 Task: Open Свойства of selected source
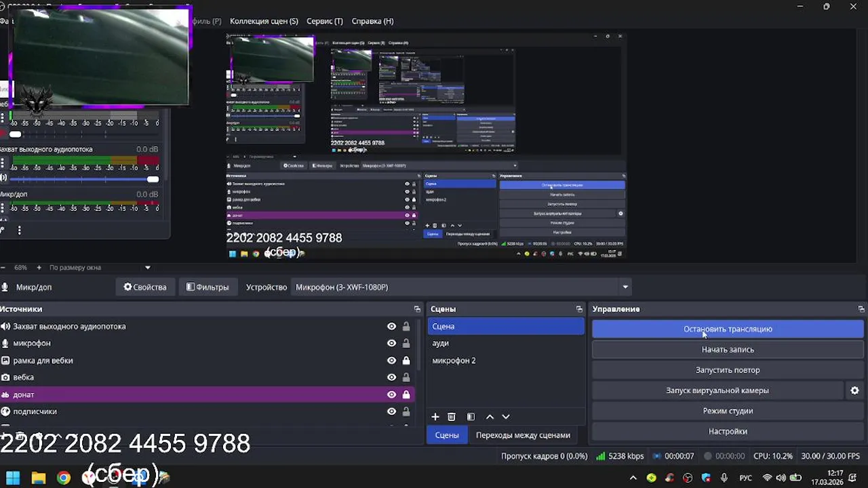pos(144,287)
